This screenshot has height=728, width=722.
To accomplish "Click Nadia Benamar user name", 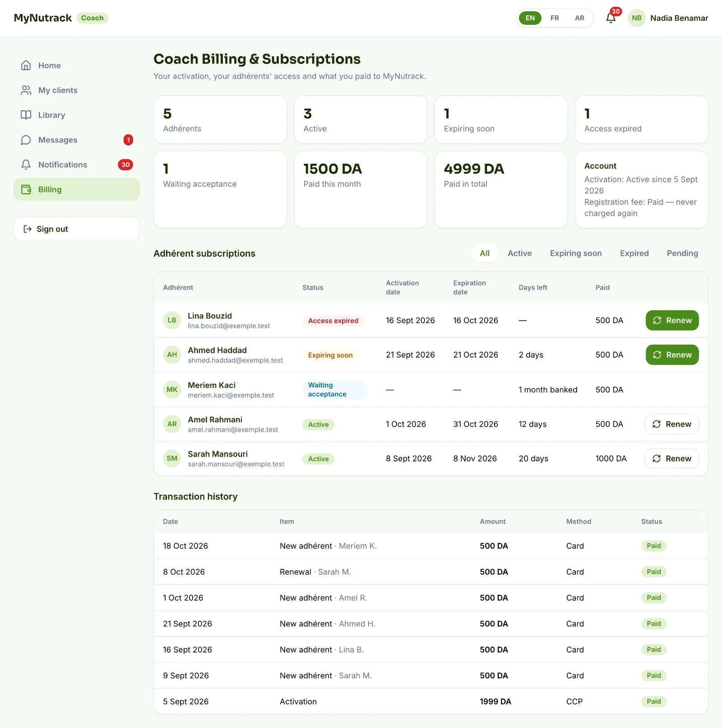I will point(679,18).
